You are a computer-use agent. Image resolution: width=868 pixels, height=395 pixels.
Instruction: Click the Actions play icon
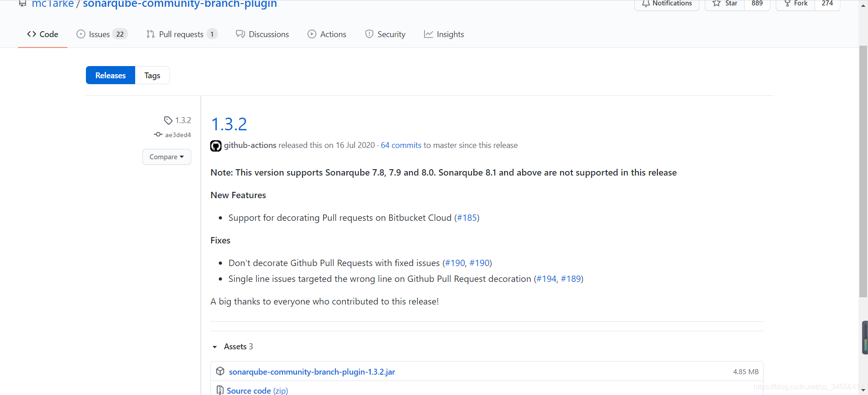pos(312,34)
